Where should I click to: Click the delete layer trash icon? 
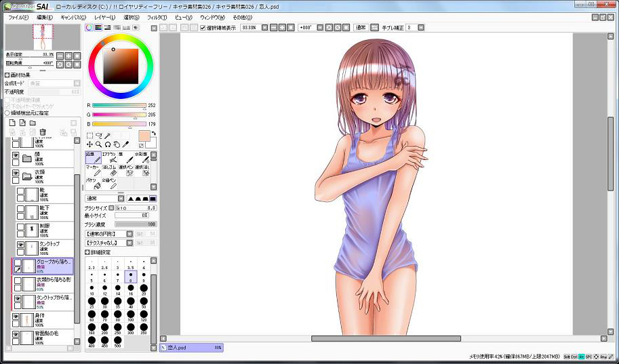tap(43, 132)
